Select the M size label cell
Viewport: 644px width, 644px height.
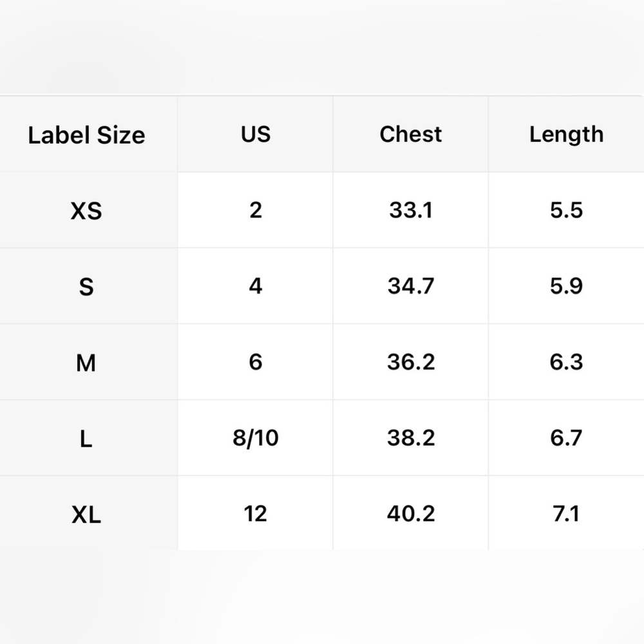86,363
